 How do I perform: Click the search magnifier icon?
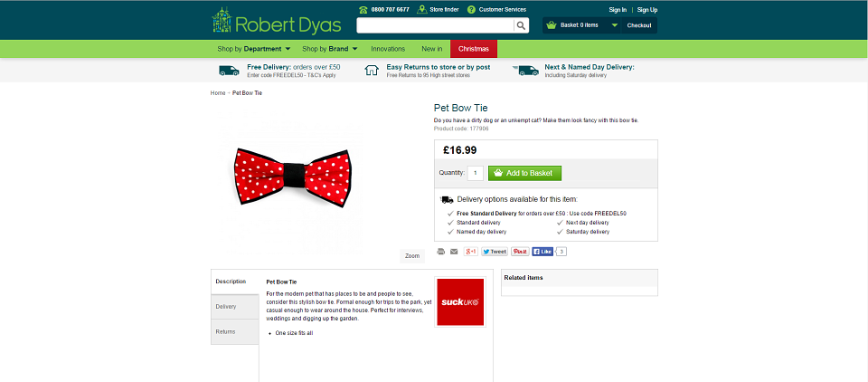(x=521, y=25)
